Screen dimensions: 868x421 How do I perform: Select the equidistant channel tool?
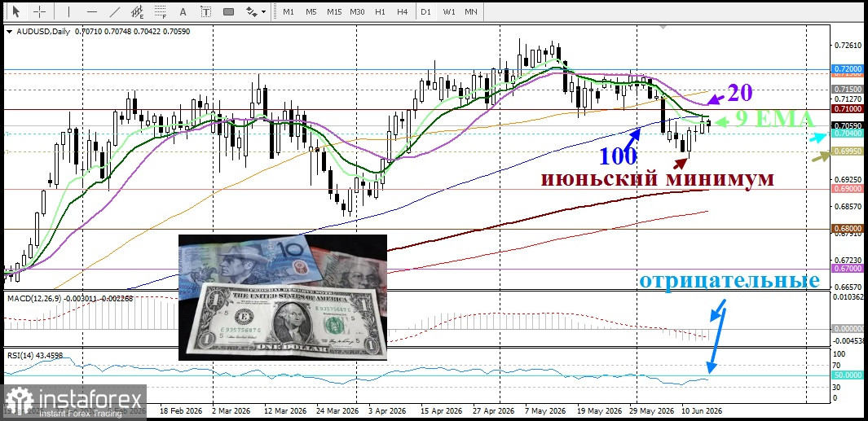coord(137,11)
